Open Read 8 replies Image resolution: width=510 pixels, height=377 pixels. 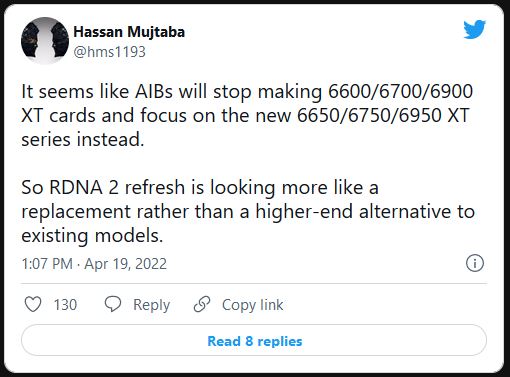pyautogui.click(x=254, y=341)
